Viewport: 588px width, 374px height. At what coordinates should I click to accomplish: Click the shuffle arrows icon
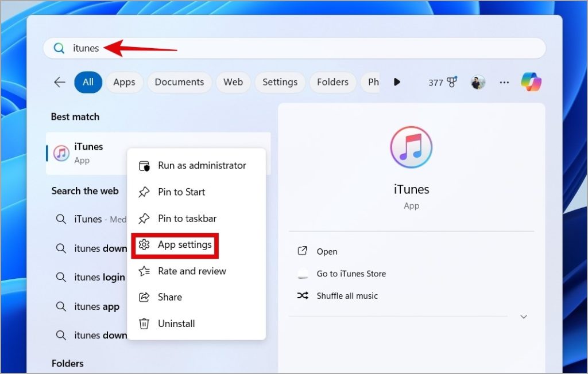[x=303, y=295]
